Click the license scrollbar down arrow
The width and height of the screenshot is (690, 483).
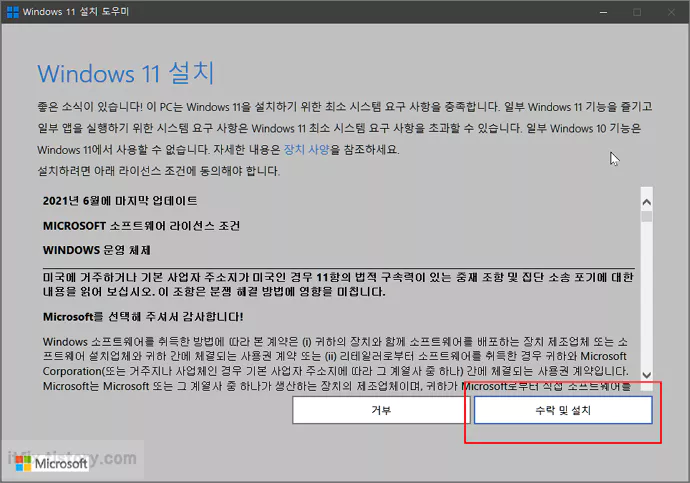(x=646, y=375)
